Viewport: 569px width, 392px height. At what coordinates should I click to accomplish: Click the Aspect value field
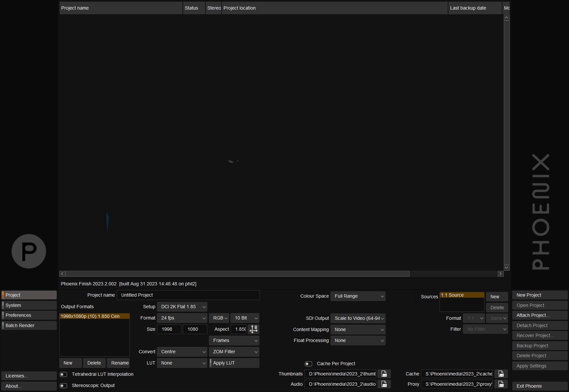[239, 329]
